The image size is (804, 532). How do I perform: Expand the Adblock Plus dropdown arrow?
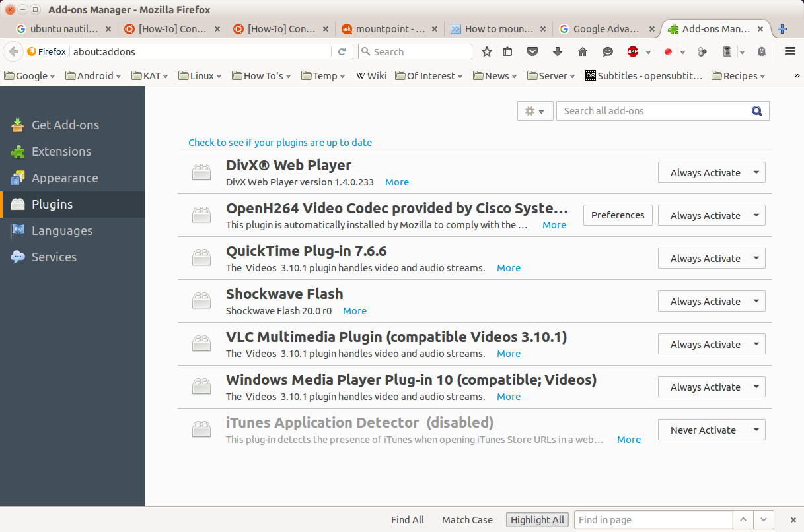click(648, 52)
